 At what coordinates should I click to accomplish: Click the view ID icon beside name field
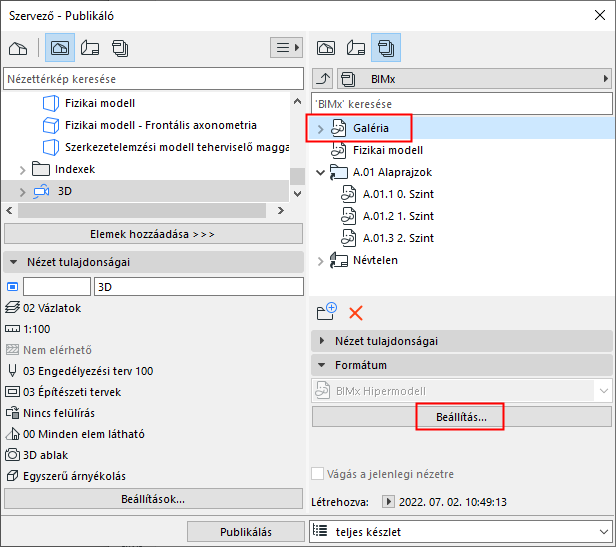pos(13,287)
